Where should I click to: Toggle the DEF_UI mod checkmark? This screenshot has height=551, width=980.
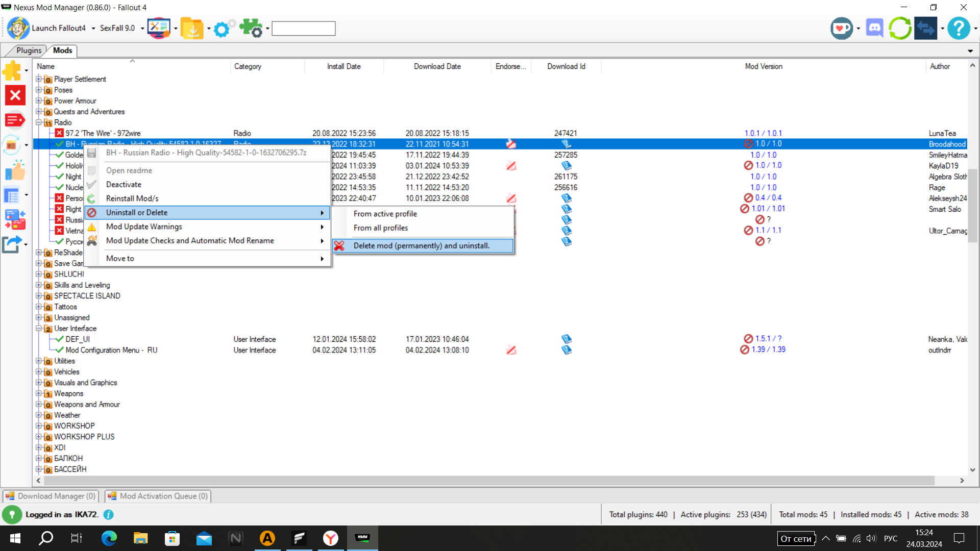pyautogui.click(x=59, y=339)
